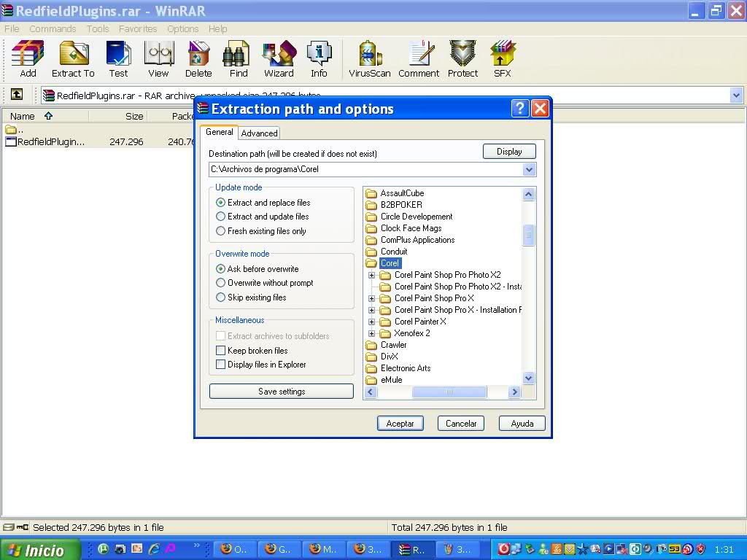Open the Options menu

pos(182,29)
